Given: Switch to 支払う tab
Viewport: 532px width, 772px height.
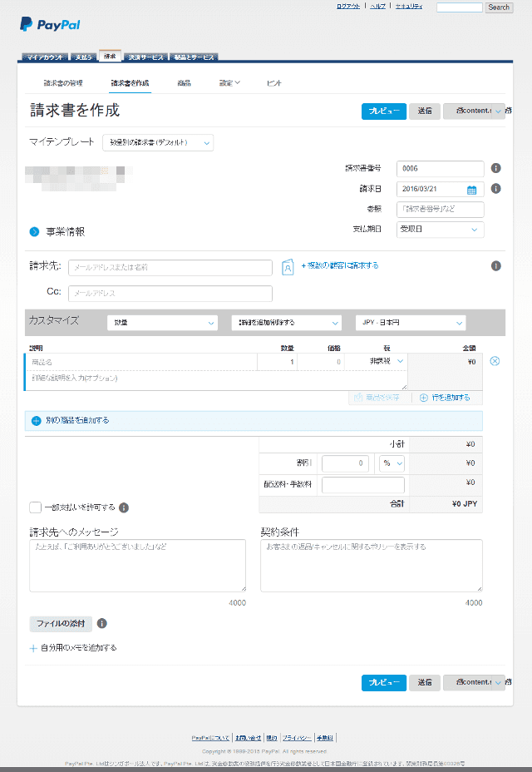Looking at the screenshot, I should 84,57.
